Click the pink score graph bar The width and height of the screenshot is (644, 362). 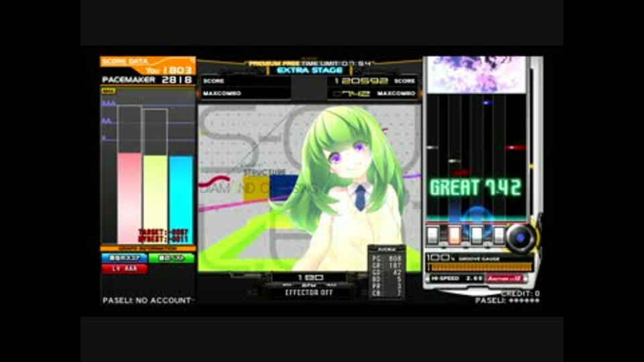click(129, 198)
